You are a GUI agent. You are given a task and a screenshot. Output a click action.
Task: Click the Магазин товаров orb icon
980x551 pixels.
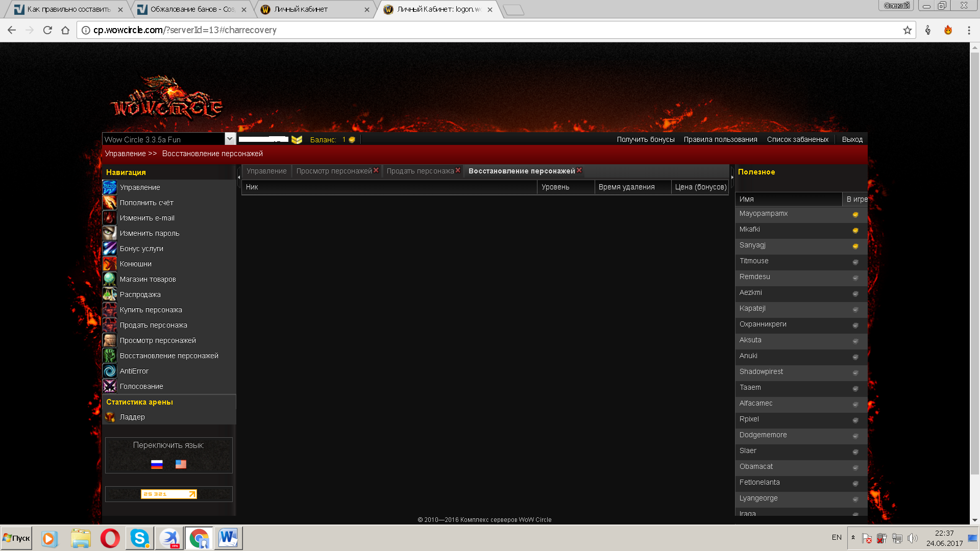click(109, 279)
